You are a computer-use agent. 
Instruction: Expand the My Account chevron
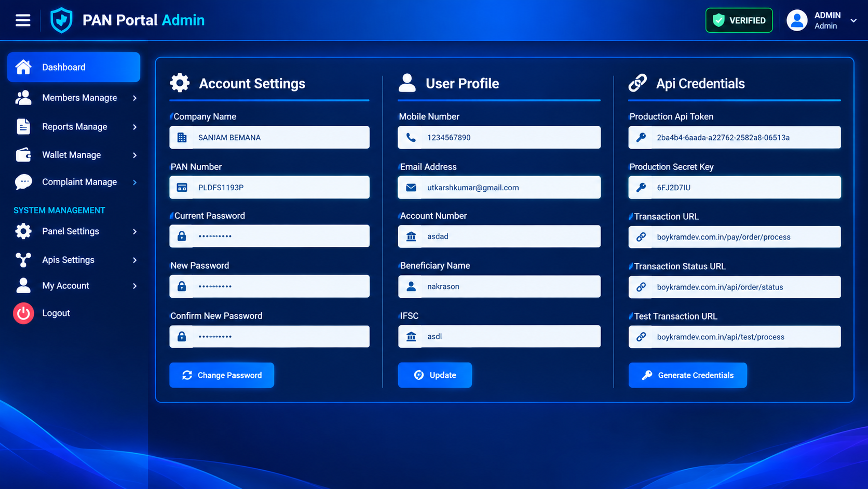[x=134, y=286]
